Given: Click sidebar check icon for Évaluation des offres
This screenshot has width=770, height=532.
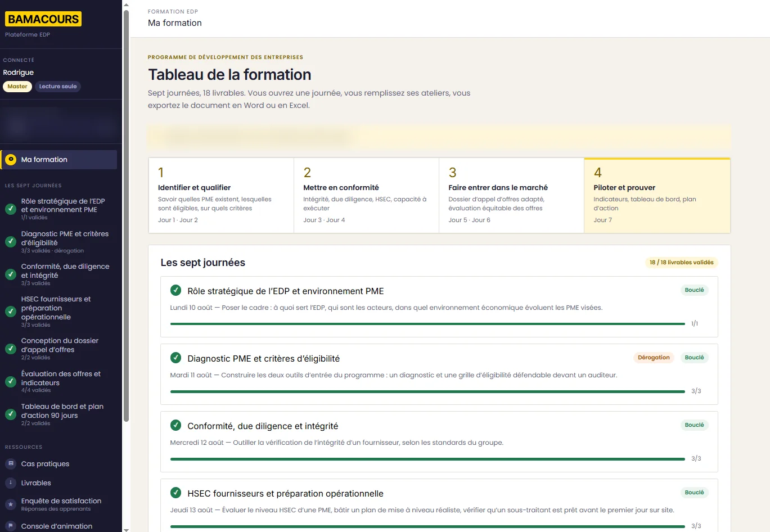Looking at the screenshot, I should [11, 381].
